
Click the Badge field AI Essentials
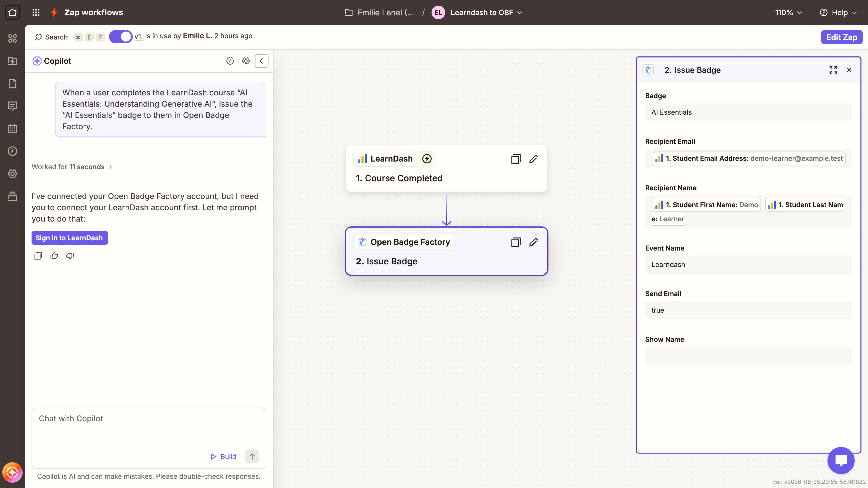[749, 112]
